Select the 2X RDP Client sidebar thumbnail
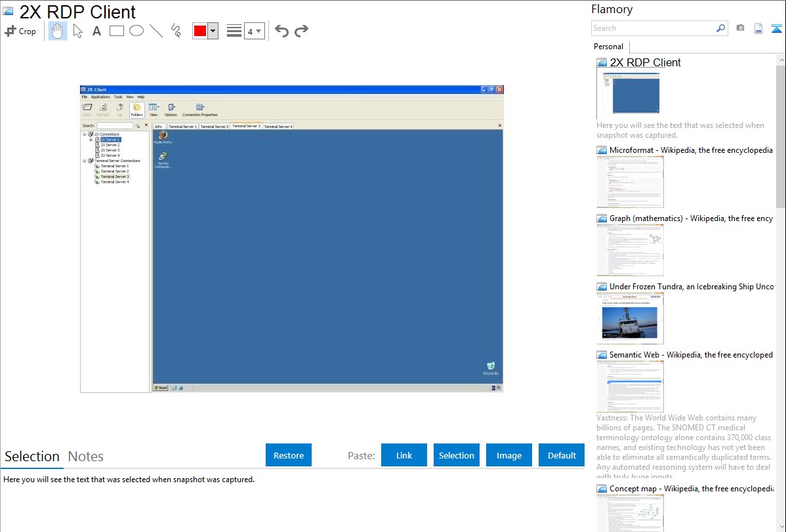This screenshot has width=786, height=532. click(x=631, y=93)
